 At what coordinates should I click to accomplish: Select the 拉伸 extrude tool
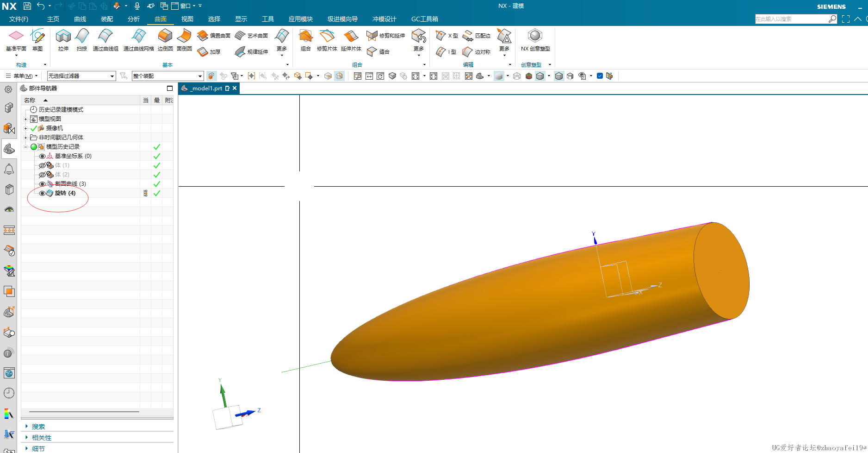tap(63, 40)
